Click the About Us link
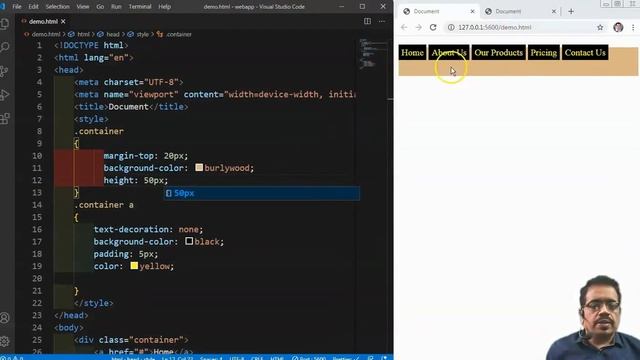This screenshot has width=640, height=360. 449,53
